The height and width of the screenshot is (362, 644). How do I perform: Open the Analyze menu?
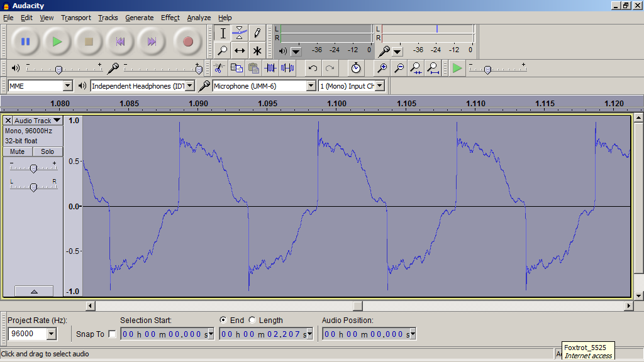pos(199,18)
